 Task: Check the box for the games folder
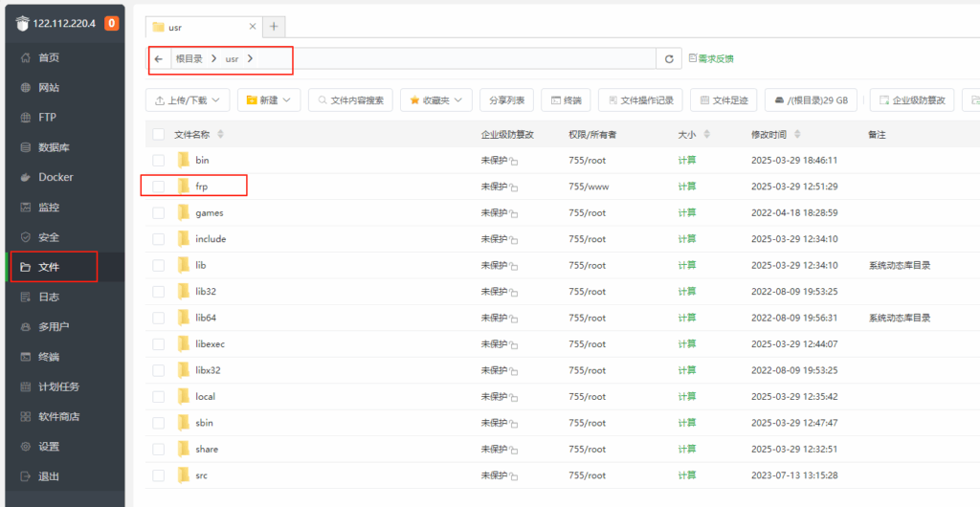click(158, 213)
